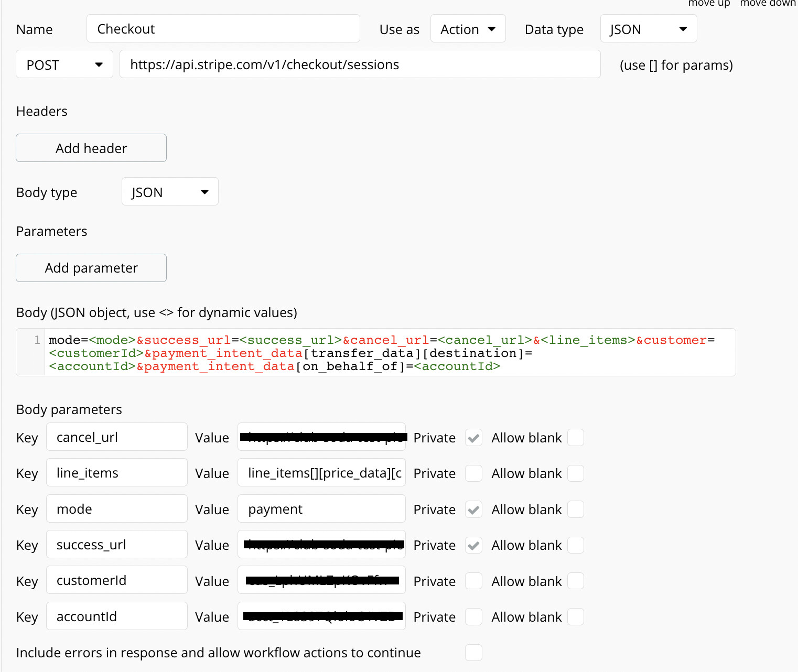Edit the line_items value field
This screenshot has height=672, width=798.
[321, 472]
